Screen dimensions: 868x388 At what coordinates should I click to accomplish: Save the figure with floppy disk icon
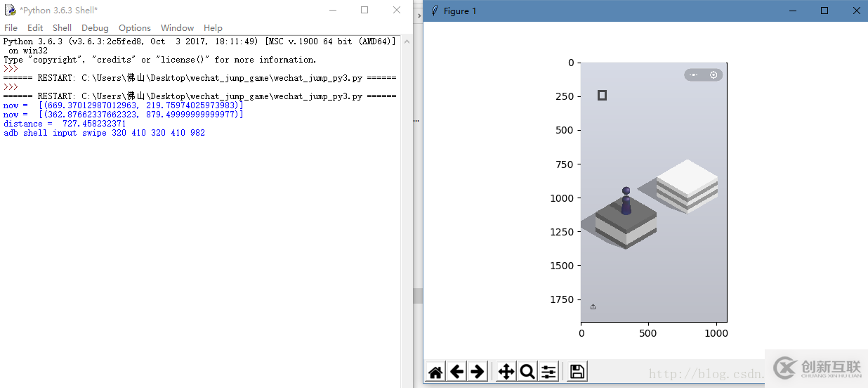pyautogui.click(x=577, y=372)
